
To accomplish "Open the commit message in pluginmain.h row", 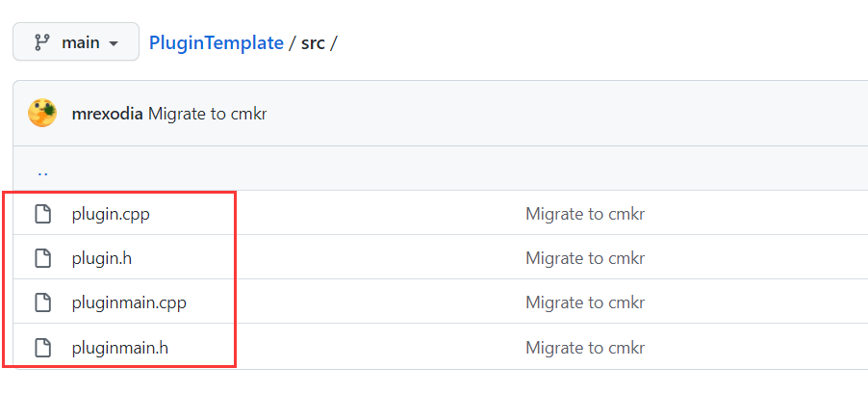I will pos(585,348).
